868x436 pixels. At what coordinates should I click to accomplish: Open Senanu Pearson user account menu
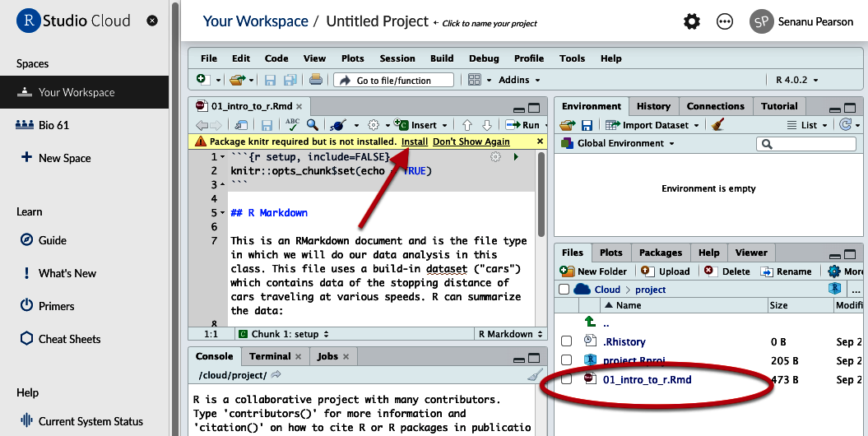coord(801,21)
